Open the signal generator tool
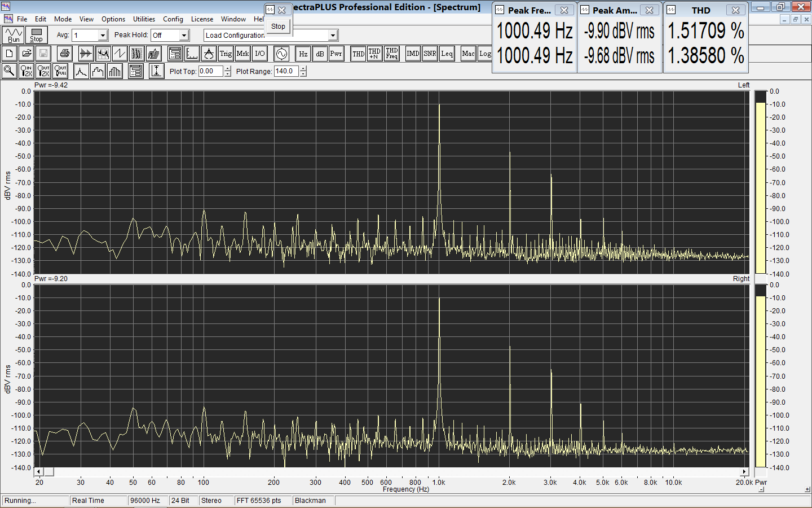The height and width of the screenshot is (508, 812). pos(281,54)
